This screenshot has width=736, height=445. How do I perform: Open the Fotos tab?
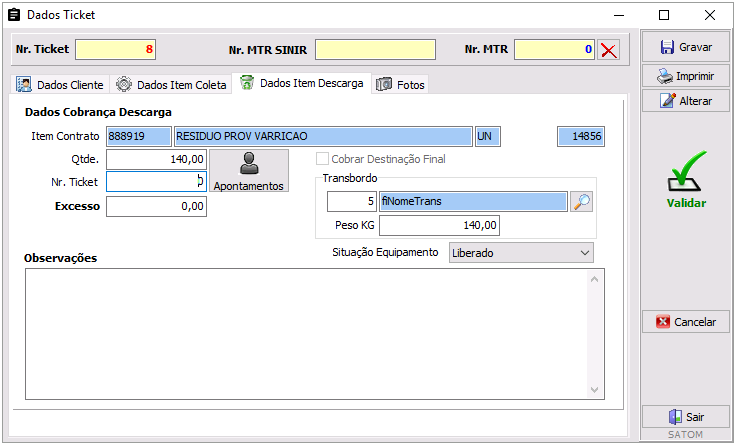click(401, 85)
